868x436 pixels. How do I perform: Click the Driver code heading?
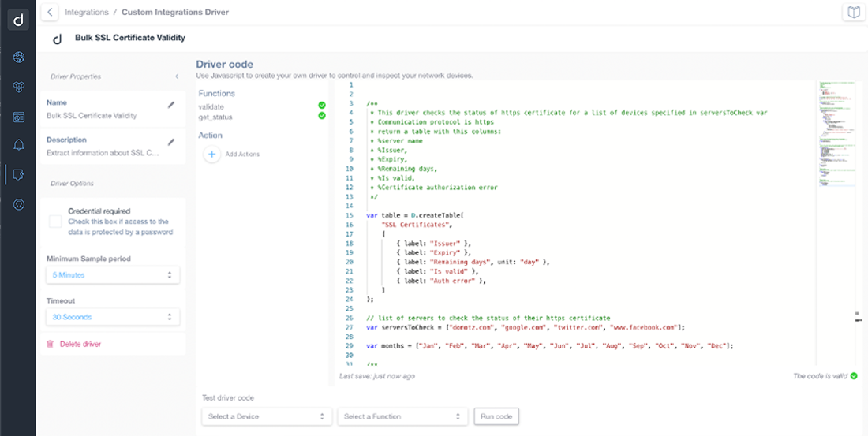click(x=225, y=64)
